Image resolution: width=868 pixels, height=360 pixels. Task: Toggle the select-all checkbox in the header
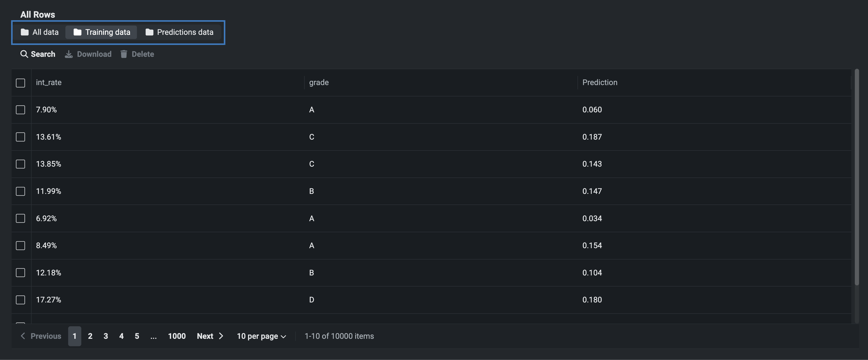(x=20, y=83)
